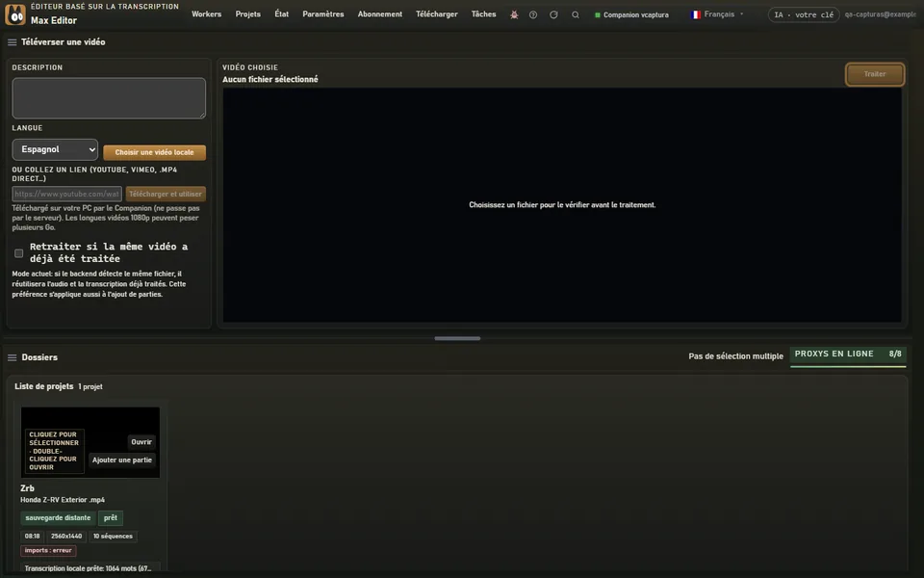Open the Paramètres menu

pyautogui.click(x=323, y=14)
